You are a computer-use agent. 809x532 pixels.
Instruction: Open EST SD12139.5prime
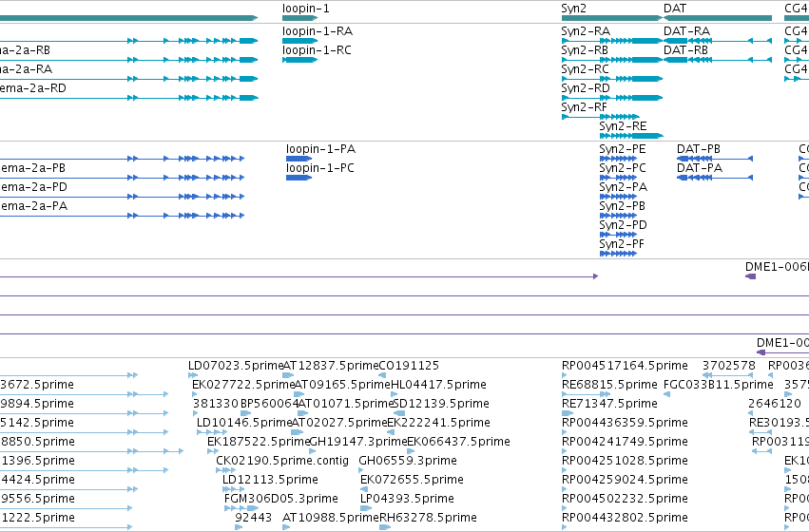click(441, 404)
